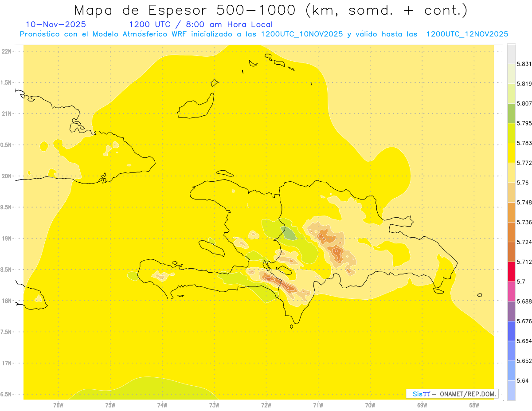532x411 pixels.
Task: Pick the pink swatch between 5.7 and 5.688
Action: pos(511,291)
